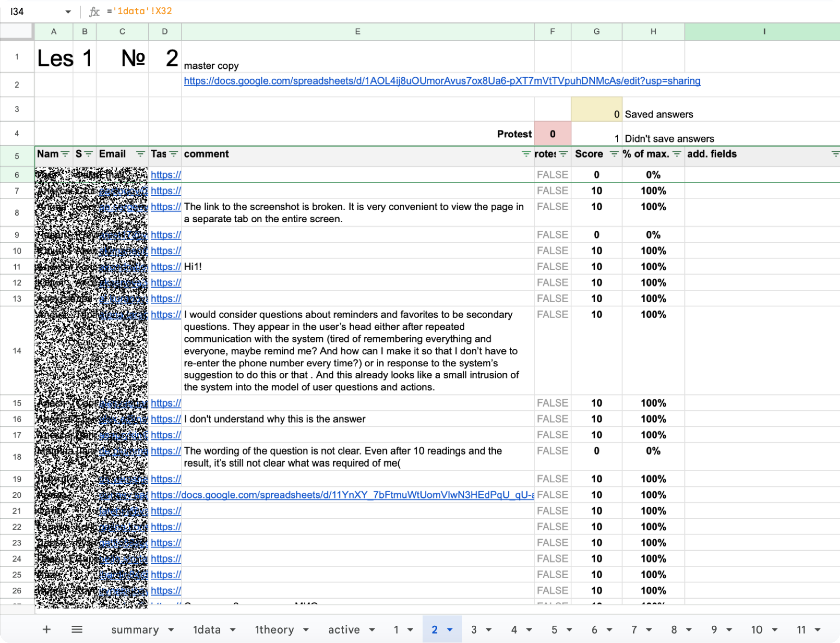Image resolution: width=840 pixels, height=643 pixels.
Task: Toggle the FALSE protest cell in row 20
Action: click(x=553, y=495)
